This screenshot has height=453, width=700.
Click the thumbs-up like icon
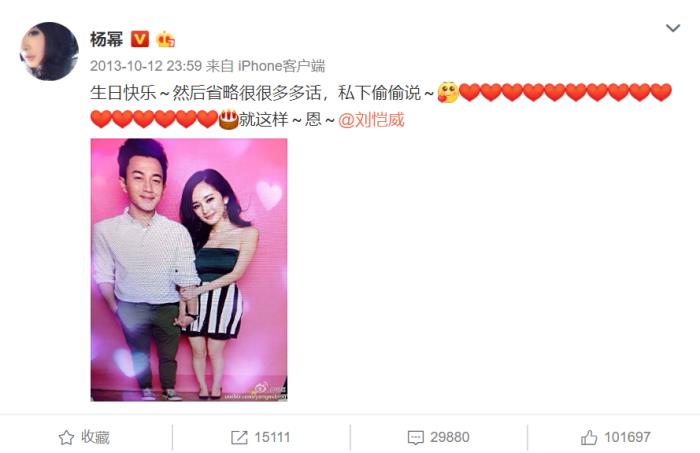pos(589,437)
